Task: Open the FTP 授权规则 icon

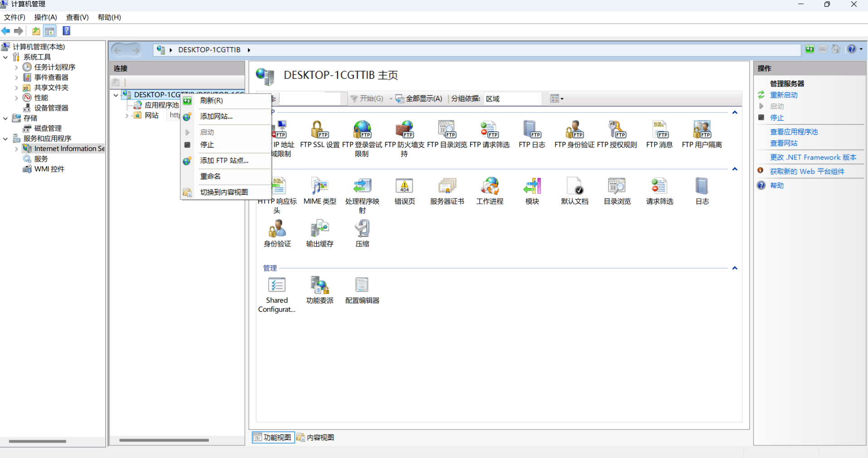Action: pos(617,135)
